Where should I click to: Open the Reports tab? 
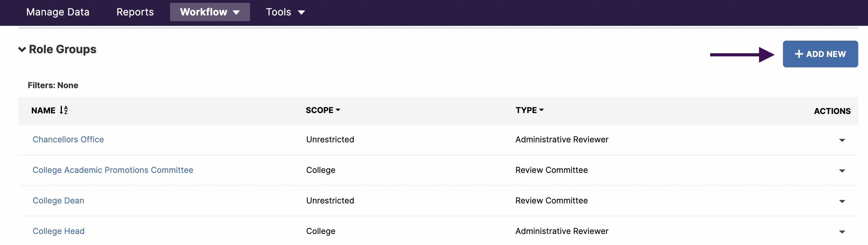tap(135, 12)
